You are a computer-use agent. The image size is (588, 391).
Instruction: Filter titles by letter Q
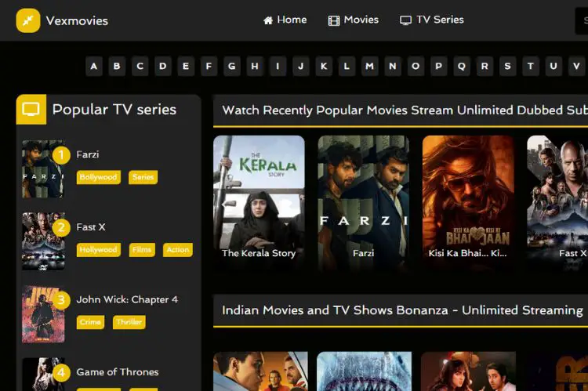coord(462,67)
